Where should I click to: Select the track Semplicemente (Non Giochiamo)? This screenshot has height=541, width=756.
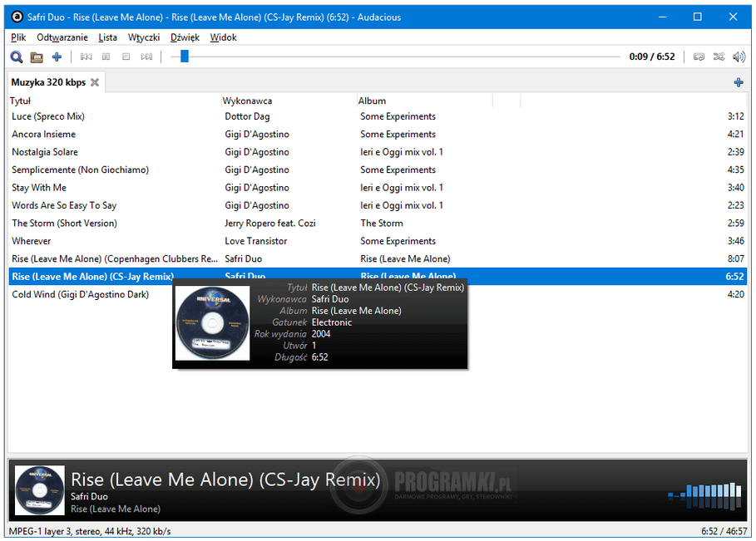click(378, 170)
